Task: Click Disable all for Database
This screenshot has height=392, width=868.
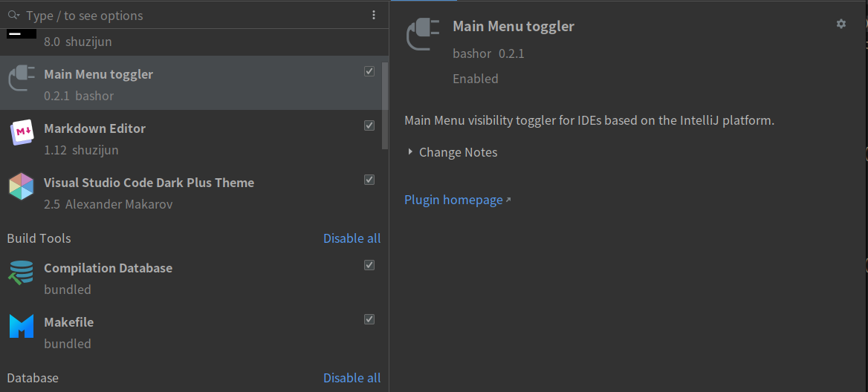Action: point(352,378)
